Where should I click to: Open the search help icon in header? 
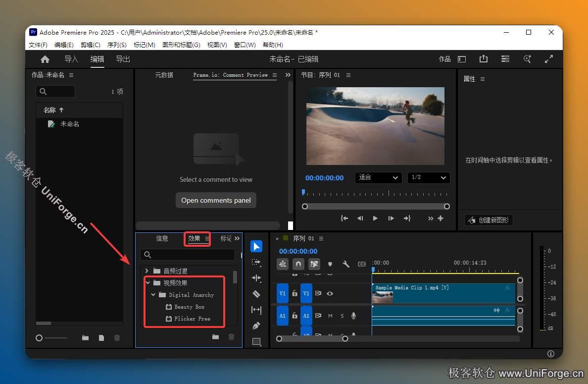click(x=527, y=59)
